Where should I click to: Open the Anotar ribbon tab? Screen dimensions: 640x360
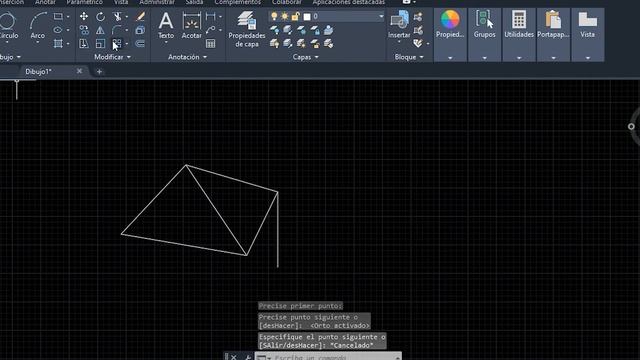pyautogui.click(x=45, y=2)
